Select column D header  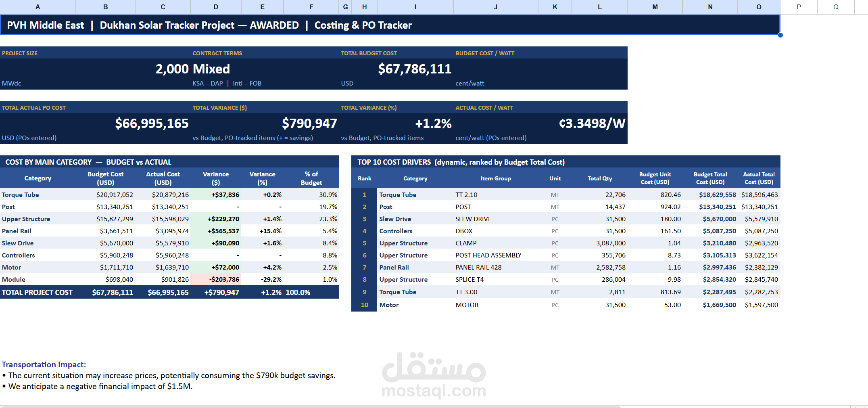(x=216, y=7)
